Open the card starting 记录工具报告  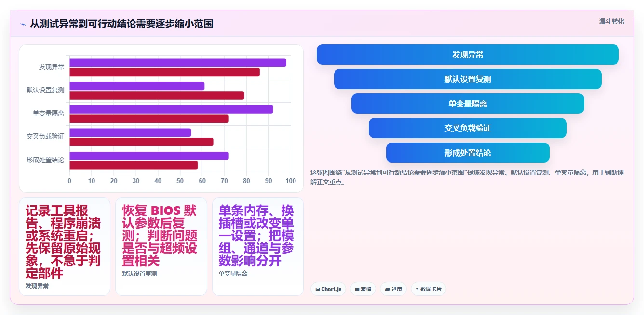65,247
